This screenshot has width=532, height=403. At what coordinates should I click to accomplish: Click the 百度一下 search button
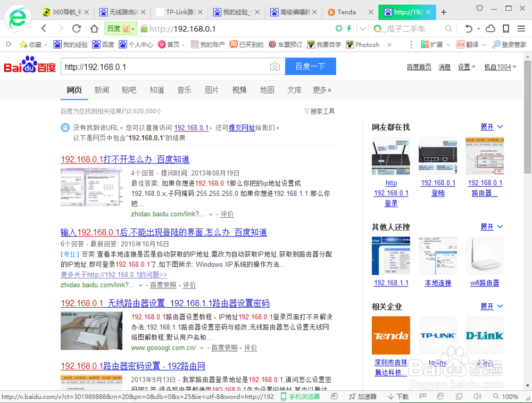310,66
